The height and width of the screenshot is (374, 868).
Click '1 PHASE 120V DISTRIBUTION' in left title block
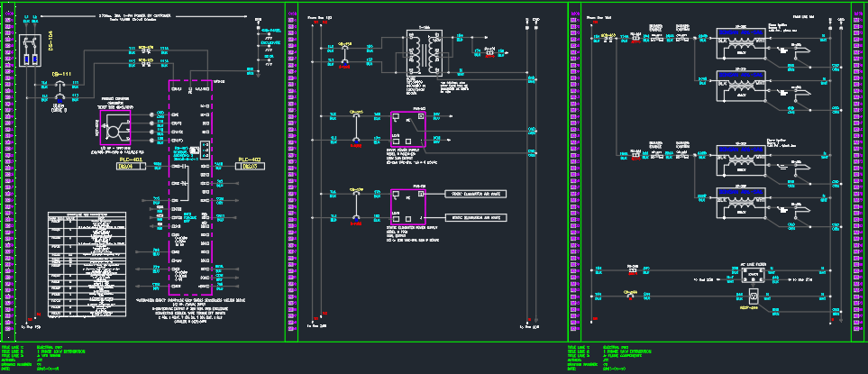click(61, 351)
